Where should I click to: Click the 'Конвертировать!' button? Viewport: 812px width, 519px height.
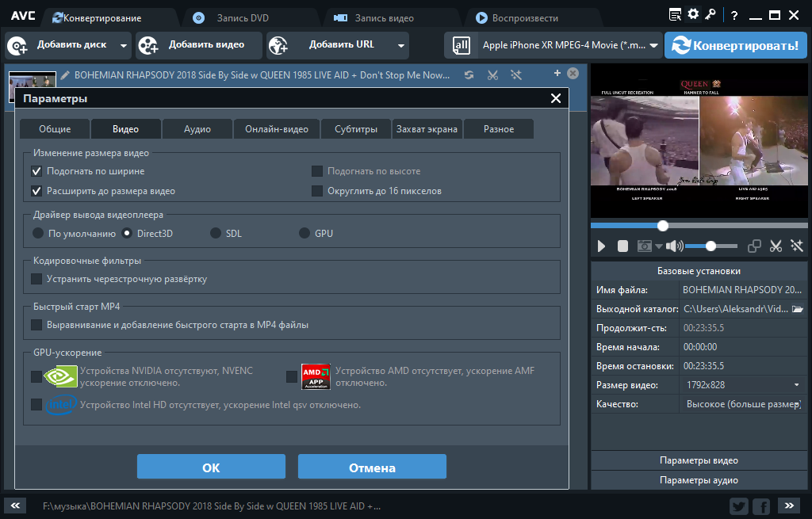tap(736, 45)
